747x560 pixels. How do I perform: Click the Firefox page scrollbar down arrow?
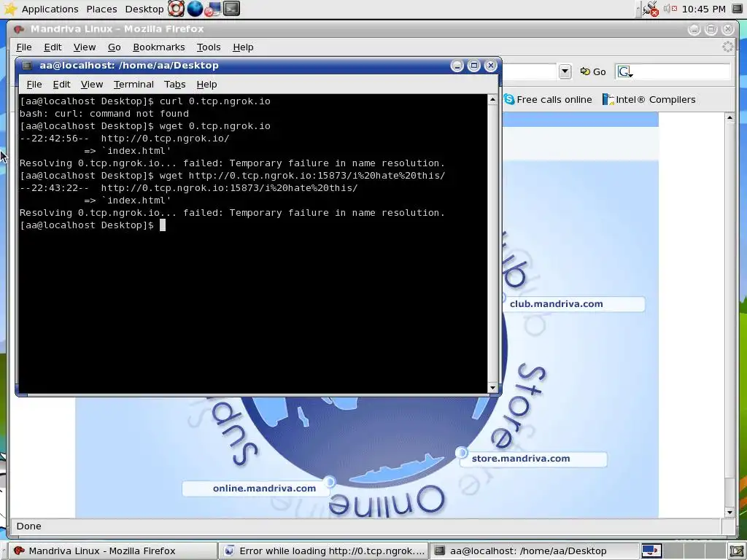729,513
